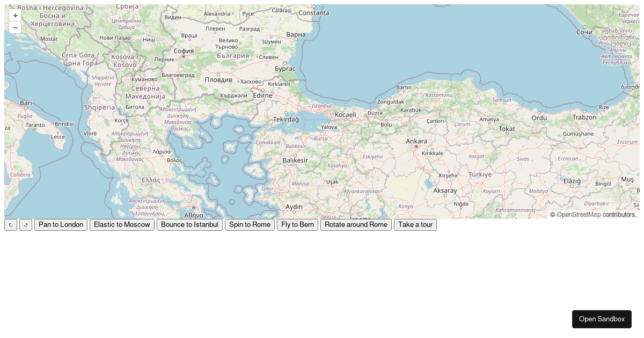Click the Сочи city label
This screenshot has width=644, height=338.
584,32
